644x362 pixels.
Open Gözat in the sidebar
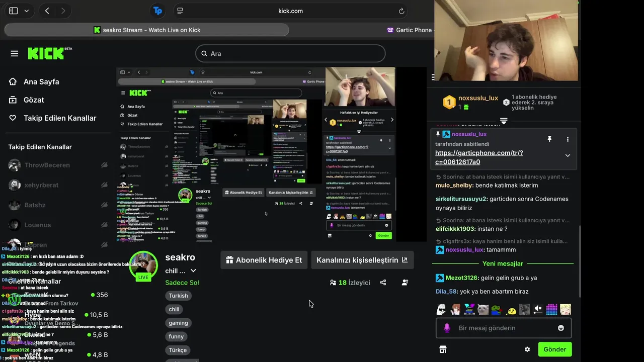27,100
